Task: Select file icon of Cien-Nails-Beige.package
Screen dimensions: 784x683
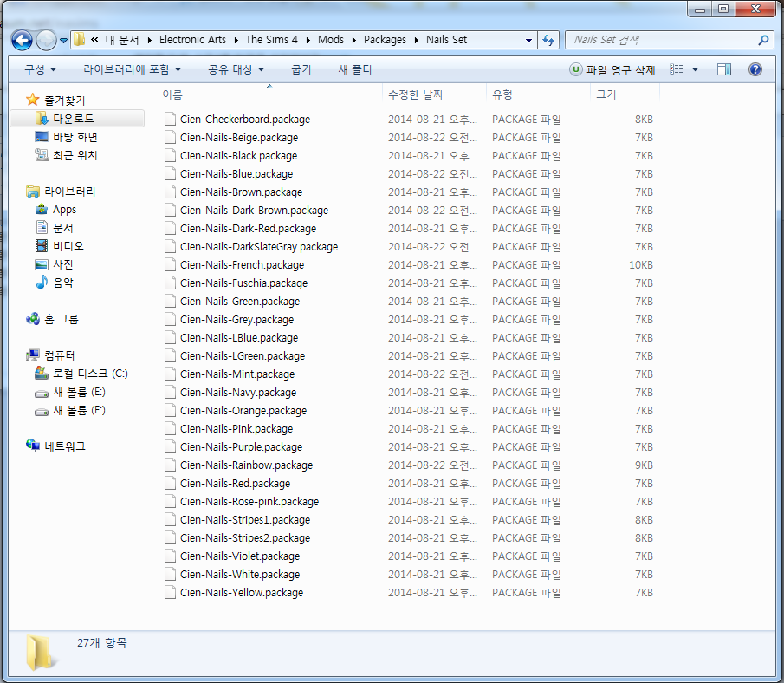Action: (x=170, y=137)
